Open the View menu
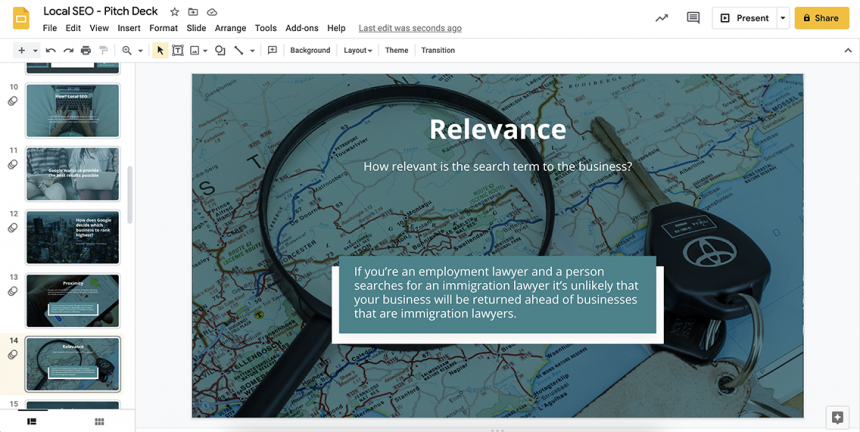The height and width of the screenshot is (432, 860). coord(99,28)
